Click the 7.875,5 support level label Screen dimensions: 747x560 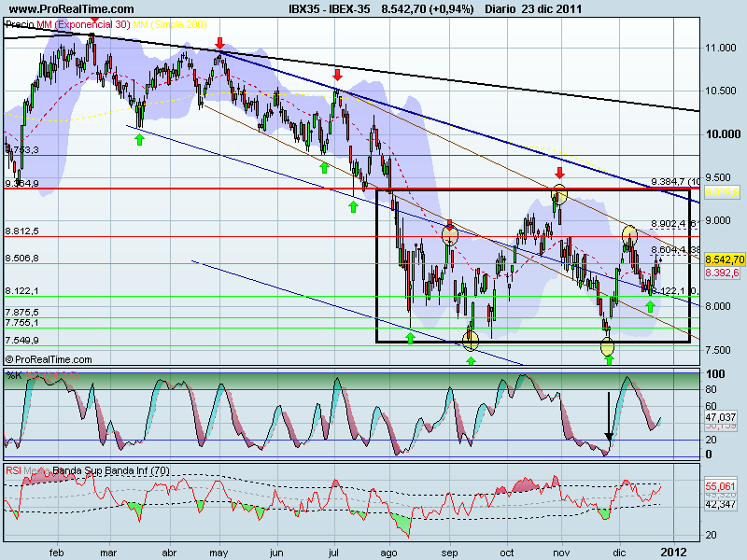21,313
